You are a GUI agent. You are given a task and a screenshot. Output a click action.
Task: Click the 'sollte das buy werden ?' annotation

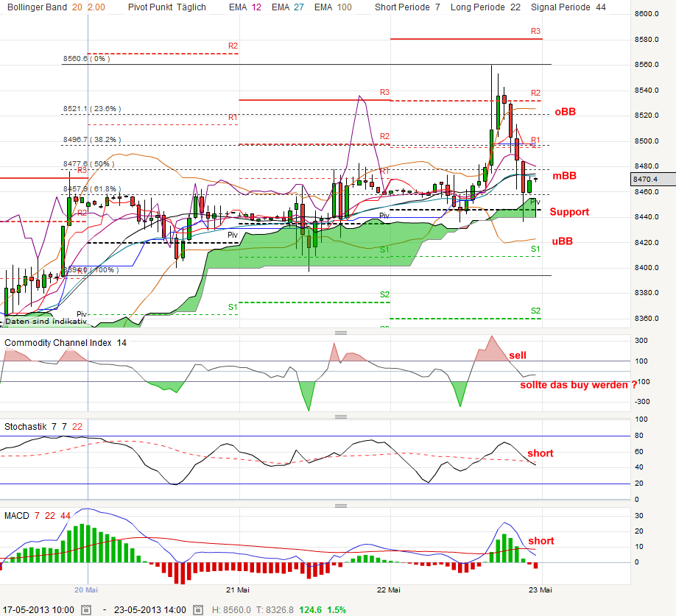[x=579, y=385]
